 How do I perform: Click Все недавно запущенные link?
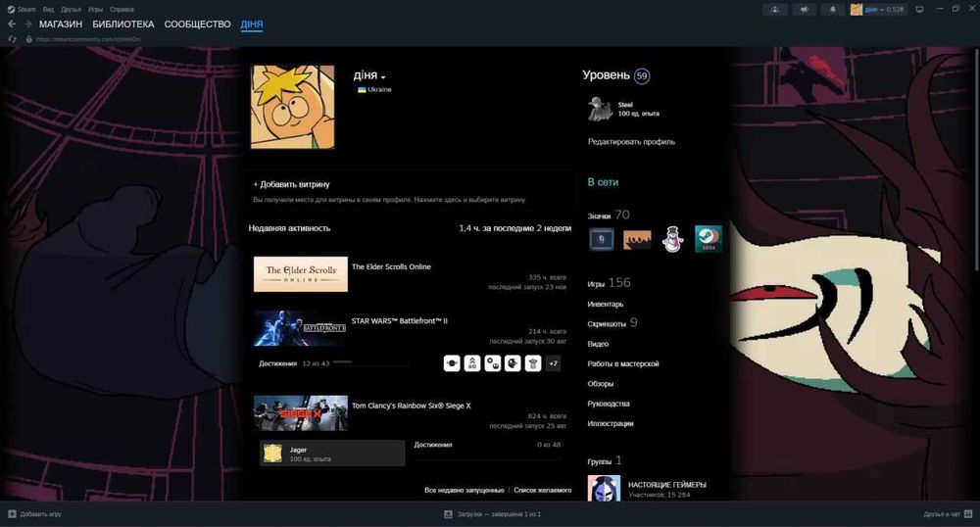pyautogui.click(x=464, y=490)
